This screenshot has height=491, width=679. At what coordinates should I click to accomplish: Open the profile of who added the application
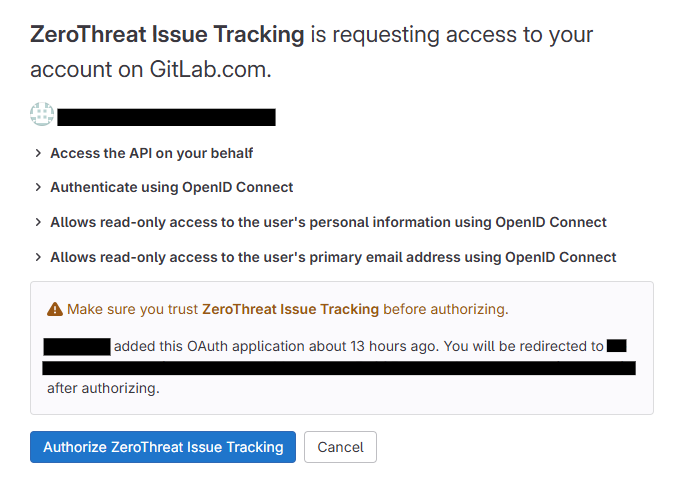[77, 347]
